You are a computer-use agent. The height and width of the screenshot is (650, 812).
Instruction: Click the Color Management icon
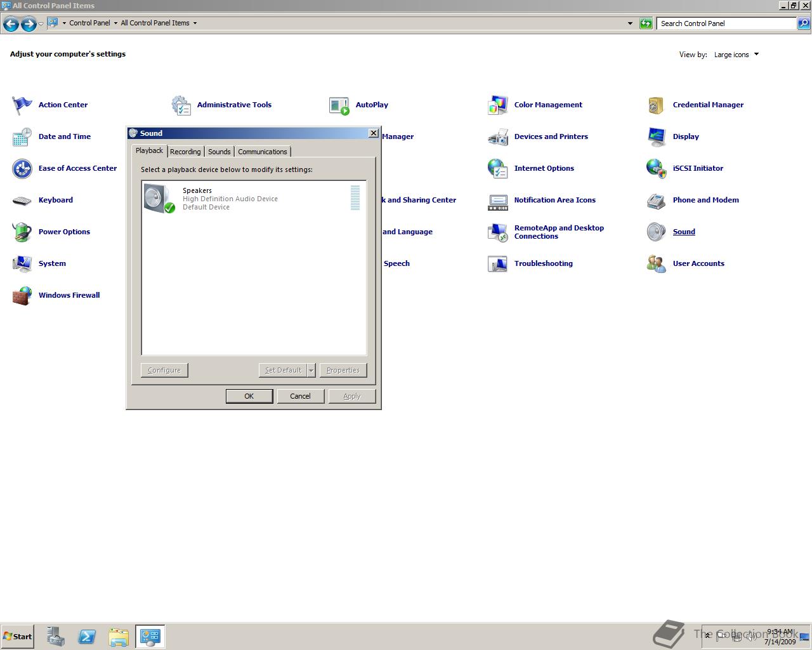pyautogui.click(x=497, y=105)
